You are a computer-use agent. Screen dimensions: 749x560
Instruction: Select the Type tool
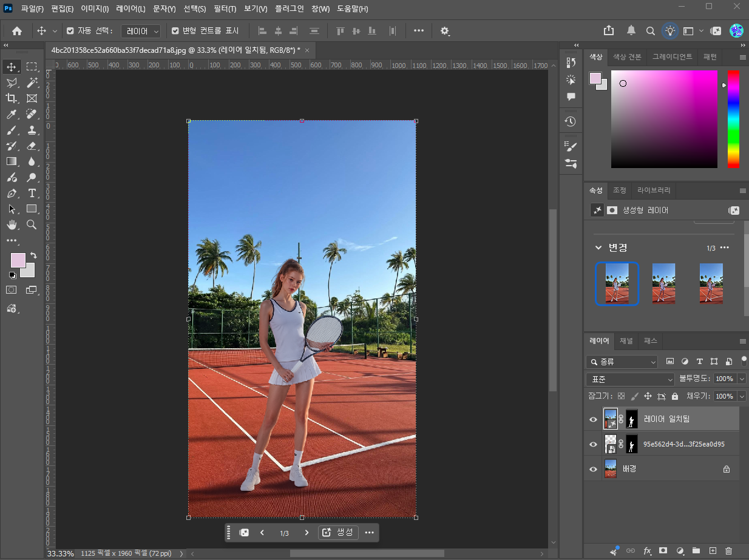(x=32, y=193)
